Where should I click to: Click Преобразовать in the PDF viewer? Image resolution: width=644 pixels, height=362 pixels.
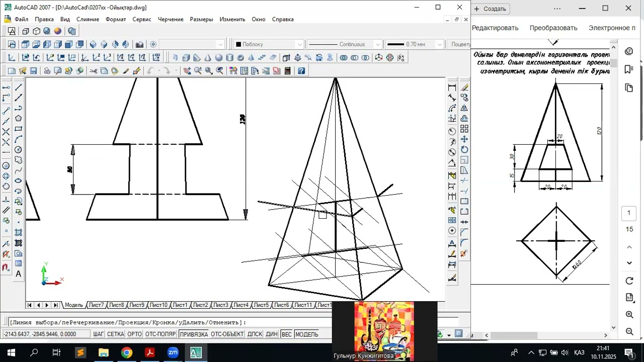[553, 28]
